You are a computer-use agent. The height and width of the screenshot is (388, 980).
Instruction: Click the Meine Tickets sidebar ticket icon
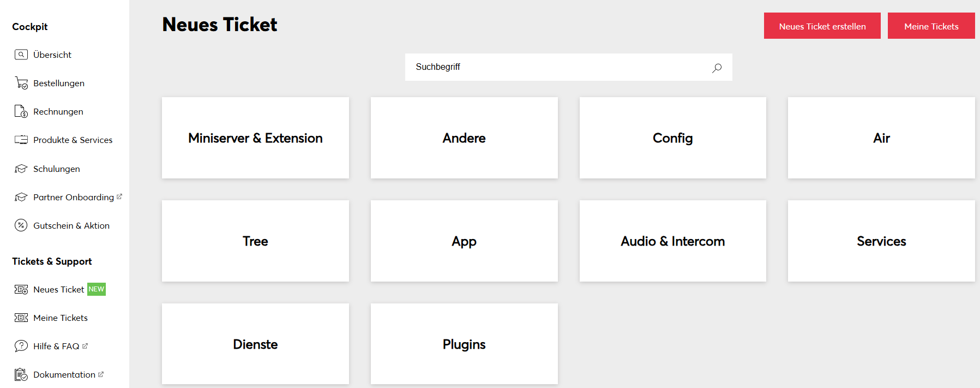pos(21,318)
